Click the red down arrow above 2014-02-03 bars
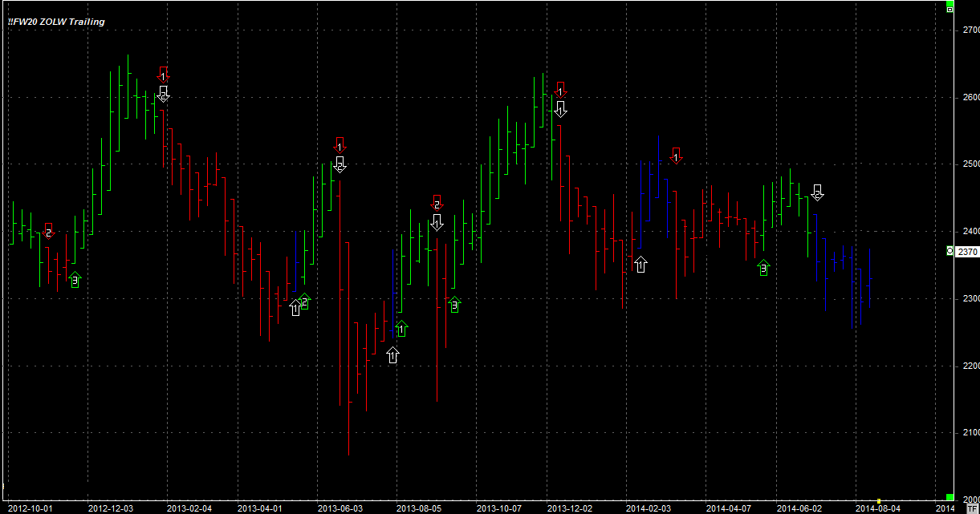980x514 pixels. (x=676, y=156)
